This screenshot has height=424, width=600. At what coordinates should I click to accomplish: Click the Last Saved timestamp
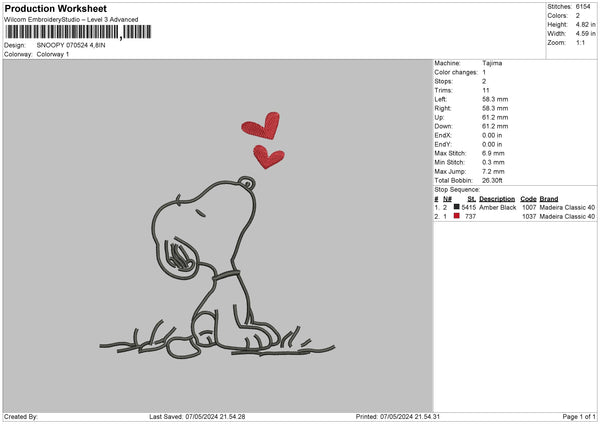(197, 417)
